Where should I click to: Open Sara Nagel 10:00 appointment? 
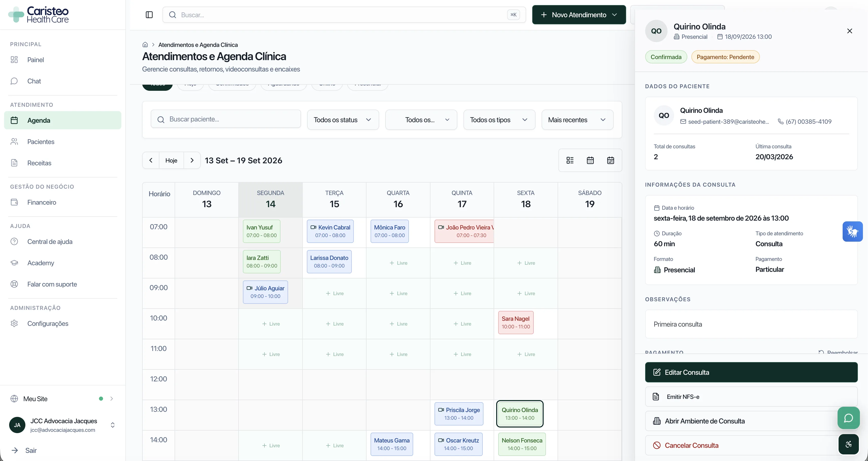click(x=516, y=323)
